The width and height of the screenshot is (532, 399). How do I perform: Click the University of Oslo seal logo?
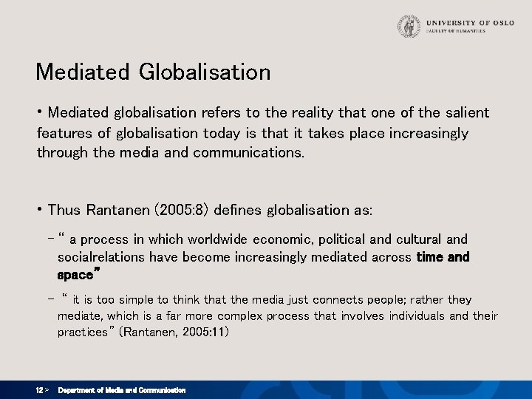coord(409,26)
